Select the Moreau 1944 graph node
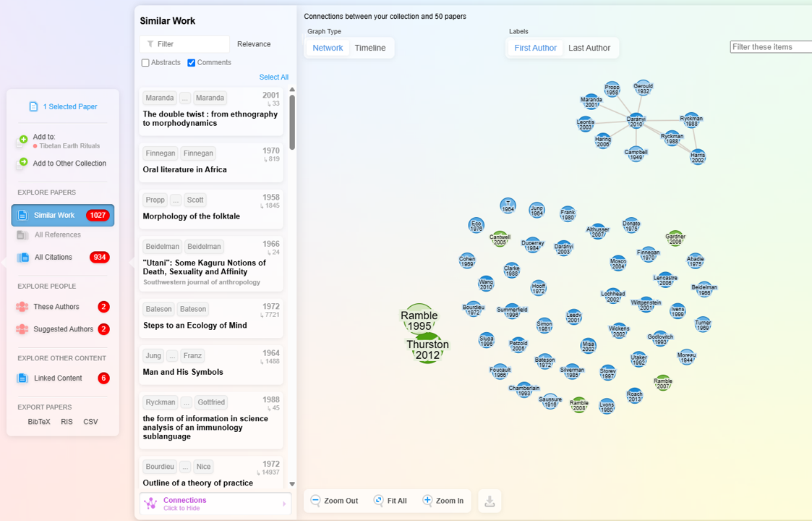This screenshot has width=812, height=521. click(686, 357)
